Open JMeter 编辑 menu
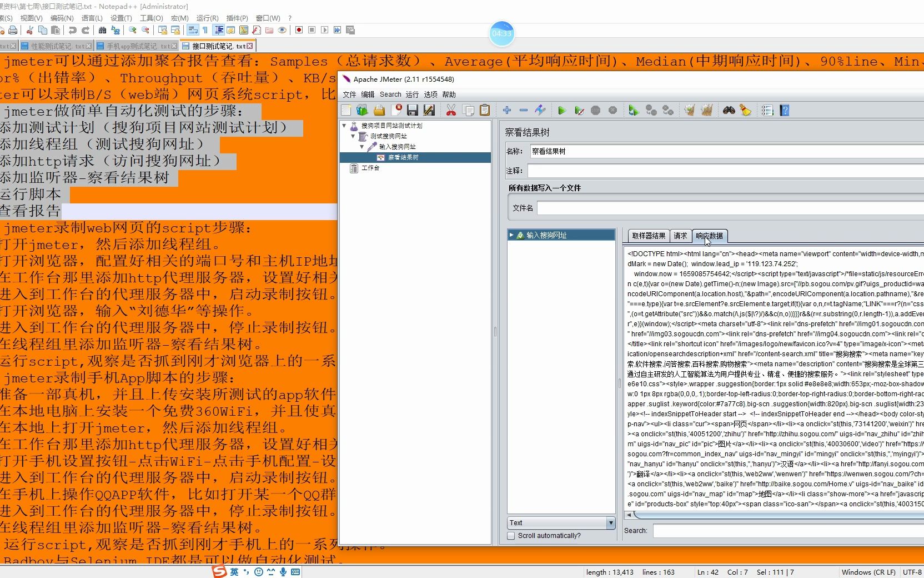The image size is (924, 578). tap(368, 94)
